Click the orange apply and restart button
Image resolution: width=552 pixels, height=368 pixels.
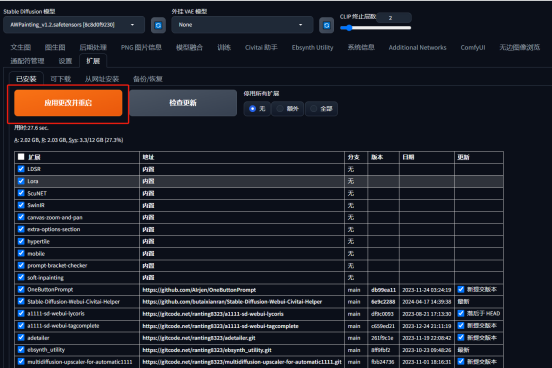tap(68, 103)
